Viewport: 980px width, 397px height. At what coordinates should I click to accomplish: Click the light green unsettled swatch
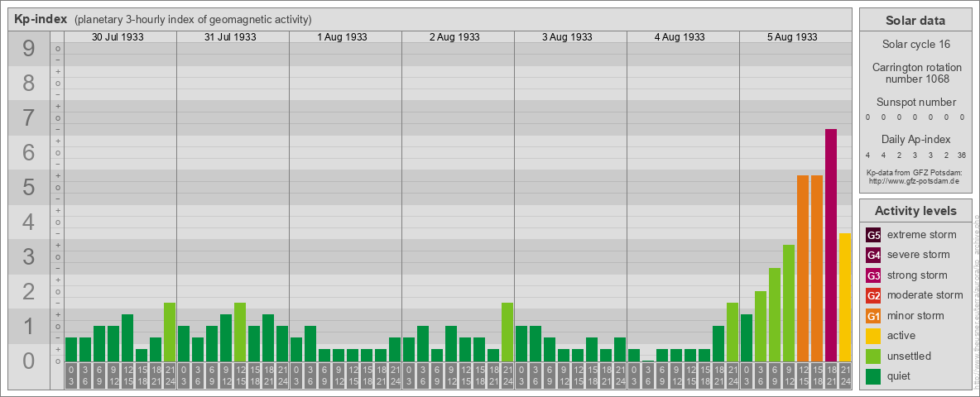(x=873, y=356)
